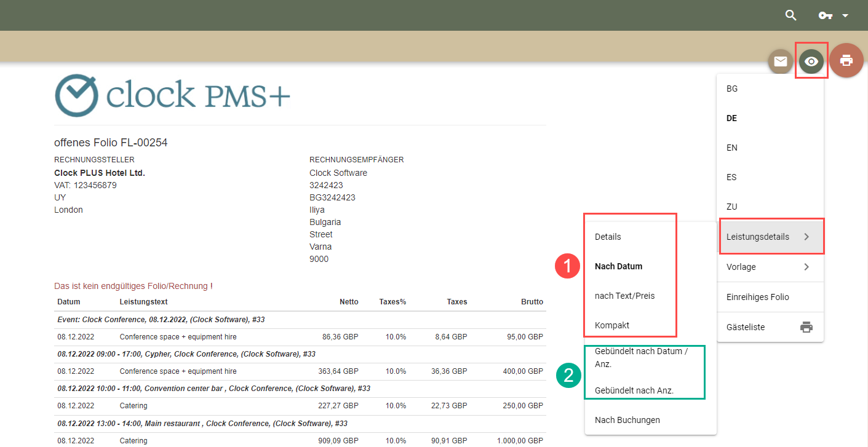Click the Main restaurant group header row
This screenshot has height=447, width=868.
[x=300, y=423]
